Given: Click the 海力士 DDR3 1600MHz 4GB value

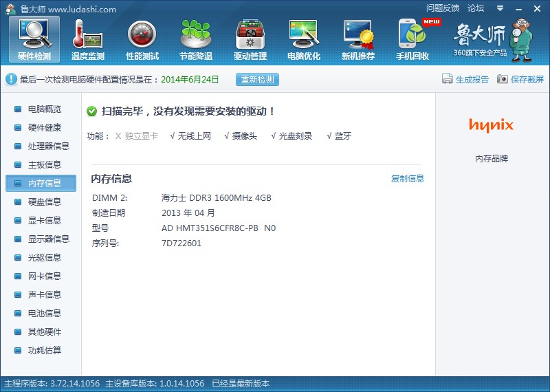Looking at the screenshot, I should click(216, 198).
